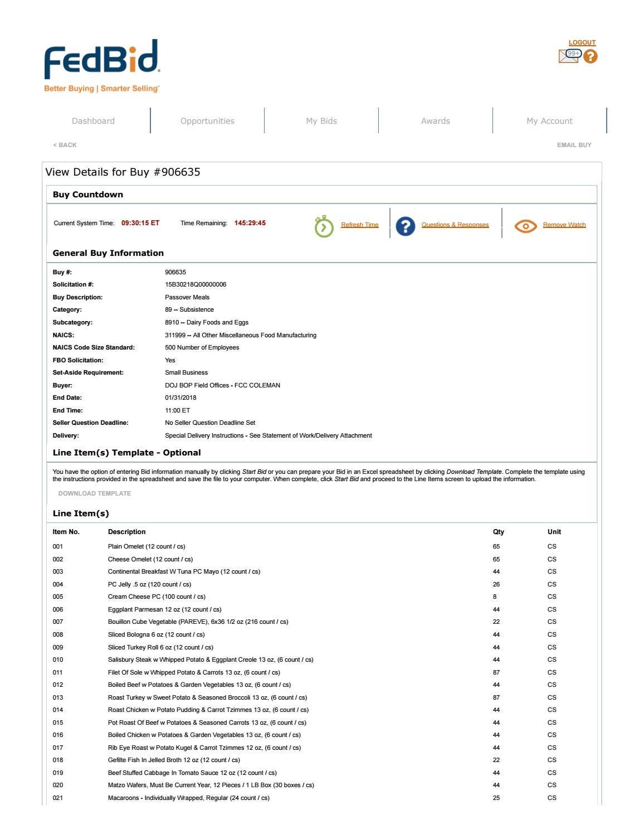644x834 pixels.
Task: Click LOGOUT
Action: point(582,42)
